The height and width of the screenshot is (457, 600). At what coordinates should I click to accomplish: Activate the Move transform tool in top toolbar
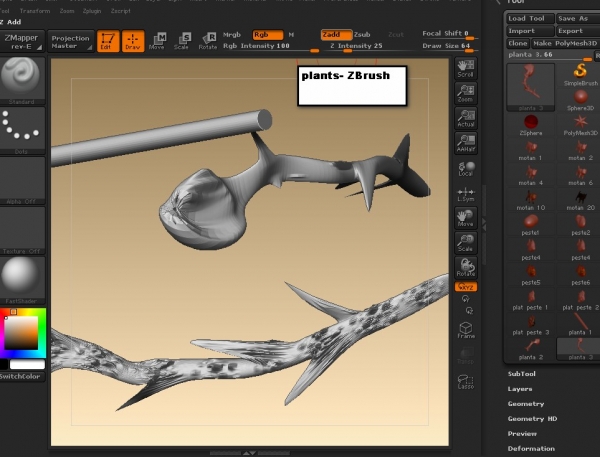click(157, 41)
